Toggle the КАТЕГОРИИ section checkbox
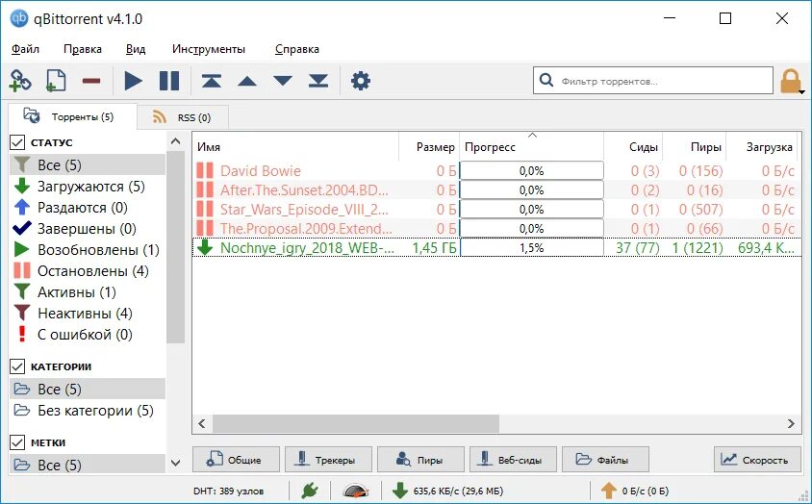812x504 pixels. [17, 366]
